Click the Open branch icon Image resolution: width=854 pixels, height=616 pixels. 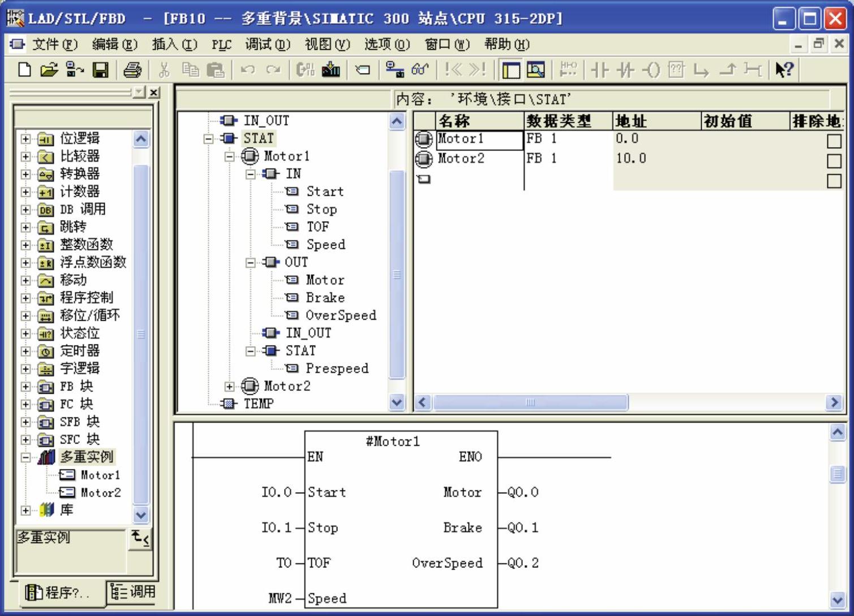coord(702,70)
